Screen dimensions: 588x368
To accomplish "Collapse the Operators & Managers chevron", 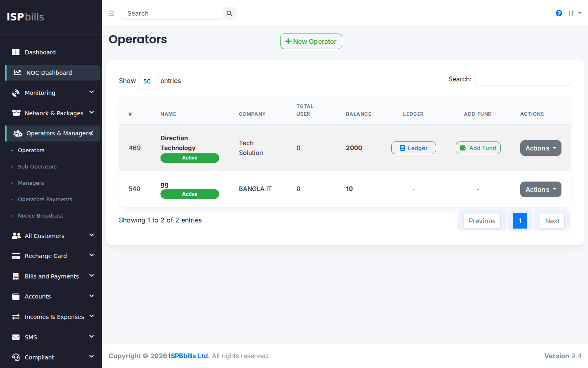I will click(x=92, y=133).
